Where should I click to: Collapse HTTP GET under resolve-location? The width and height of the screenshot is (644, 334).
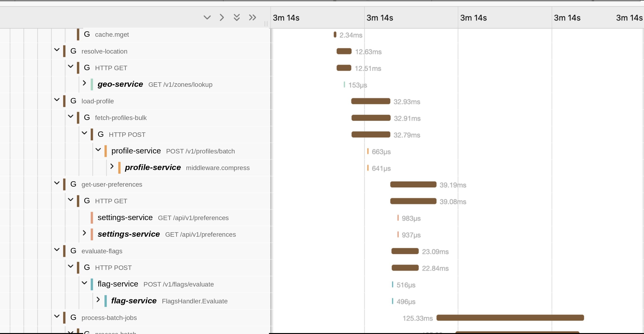(71, 67)
